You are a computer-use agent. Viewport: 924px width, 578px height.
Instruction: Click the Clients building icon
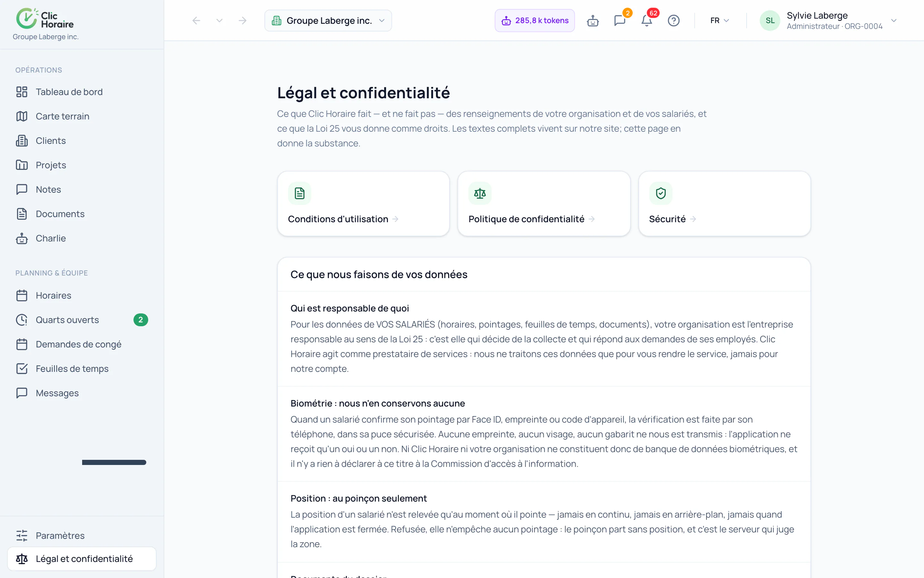pos(22,141)
